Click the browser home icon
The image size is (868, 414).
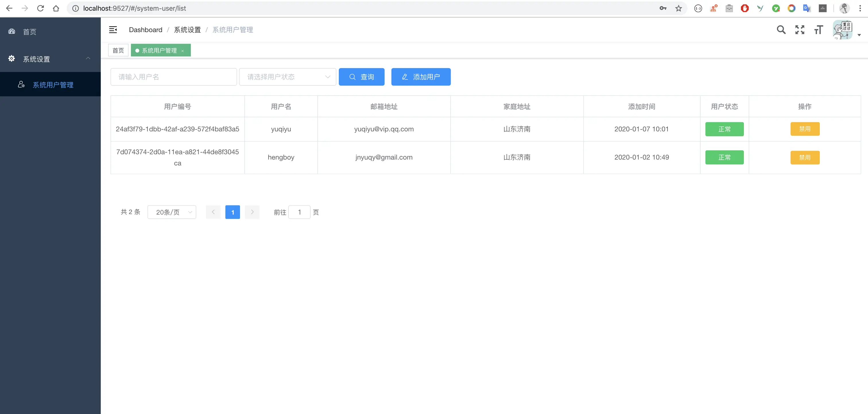[x=56, y=8]
